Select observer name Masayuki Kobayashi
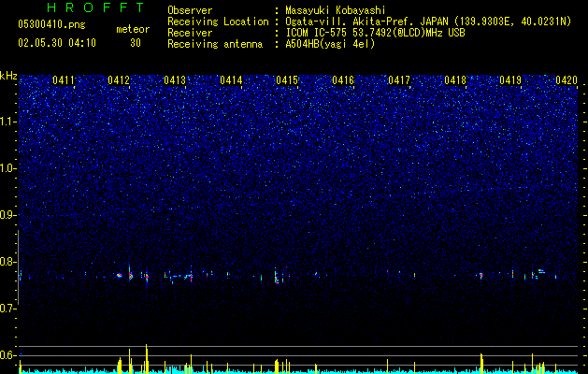This screenshot has width=588, height=374. [x=336, y=10]
